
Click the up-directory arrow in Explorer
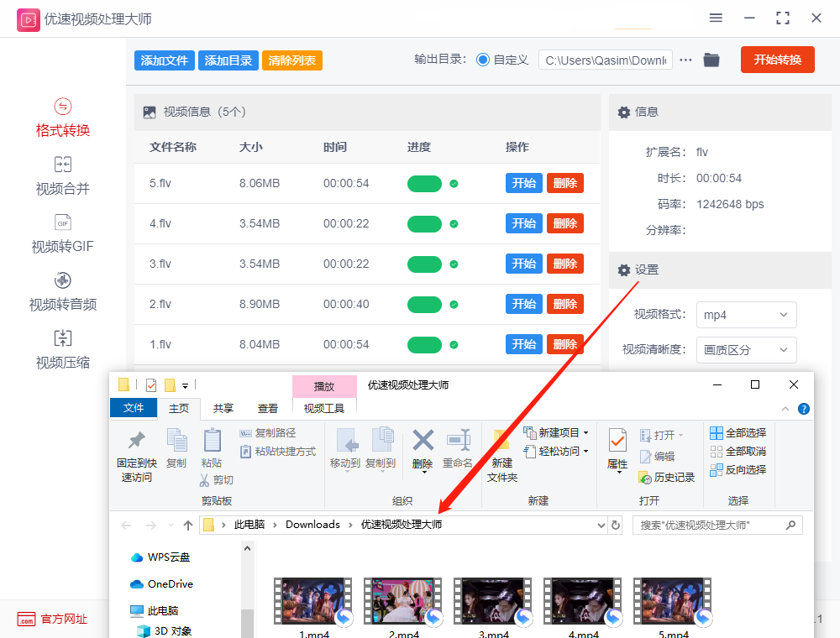pos(188,525)
